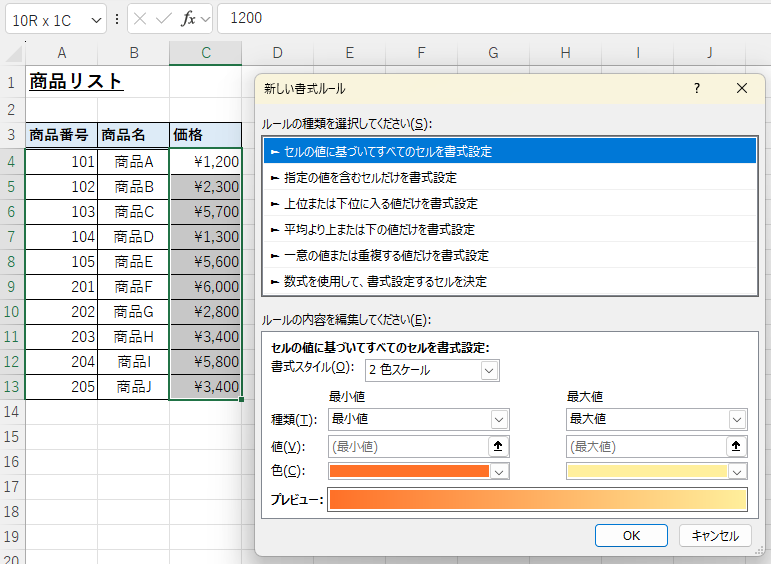Open the 書式スタイル 2色スケール dropdown
The height and width of the screenshot is (564, 771).
(488, 371)
